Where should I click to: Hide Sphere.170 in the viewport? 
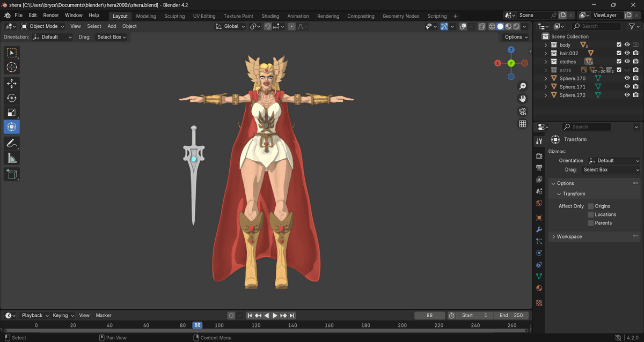pyautogui.click(x=627, y=78)
